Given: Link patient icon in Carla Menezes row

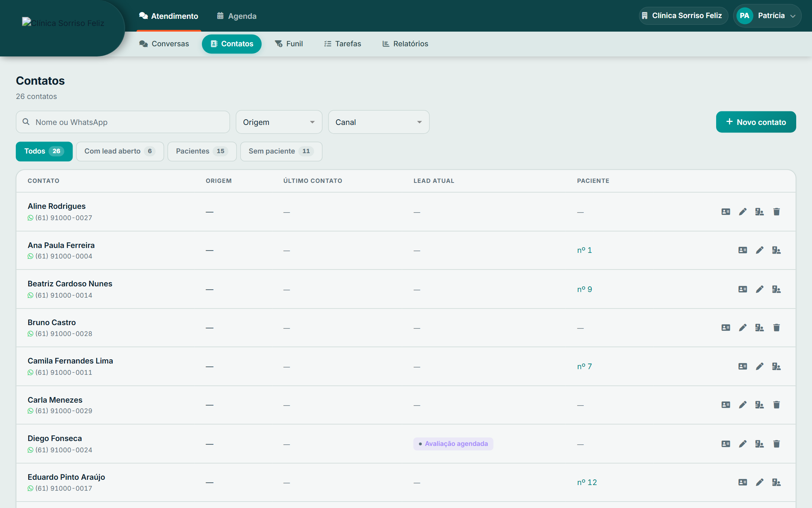Looking at the screenshot, I should pyautogui.click(x=759, y=405).
